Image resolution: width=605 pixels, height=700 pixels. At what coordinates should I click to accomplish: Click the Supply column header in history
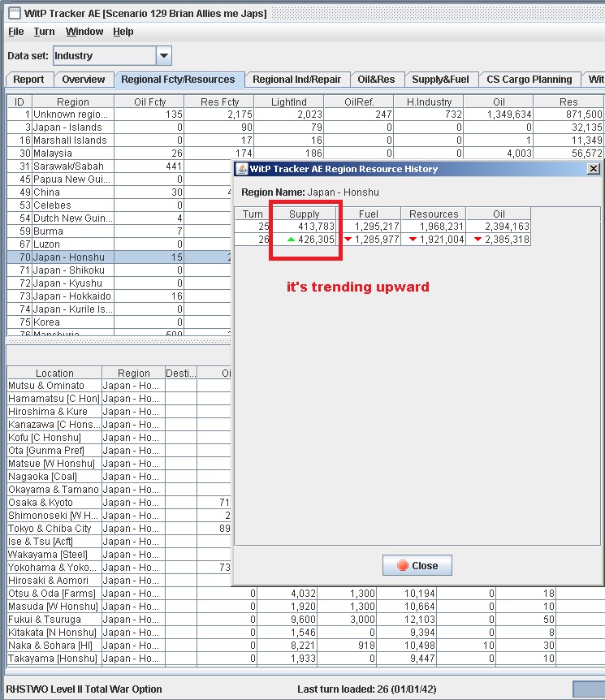304,214
